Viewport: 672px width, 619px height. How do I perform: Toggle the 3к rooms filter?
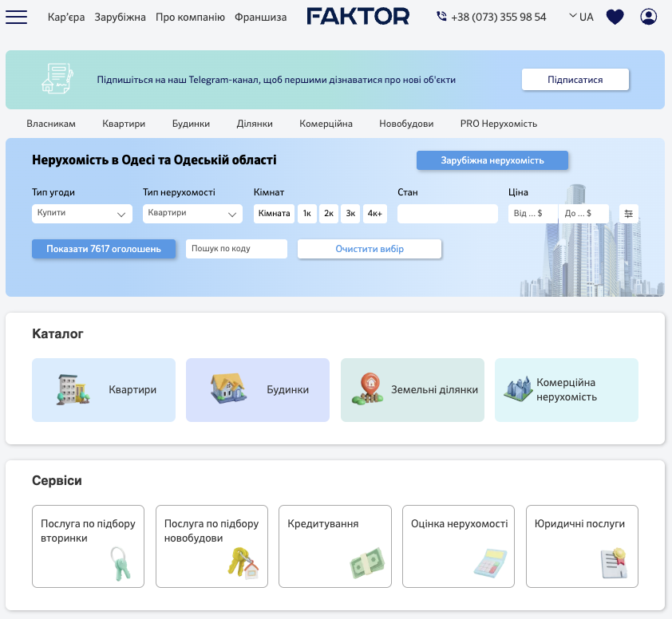(x=350, y=214)
